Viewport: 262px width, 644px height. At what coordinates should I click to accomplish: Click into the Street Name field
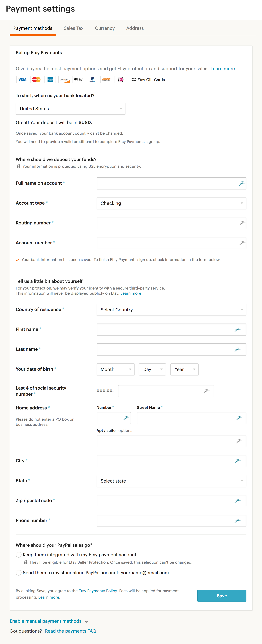(x=191, y=418)
